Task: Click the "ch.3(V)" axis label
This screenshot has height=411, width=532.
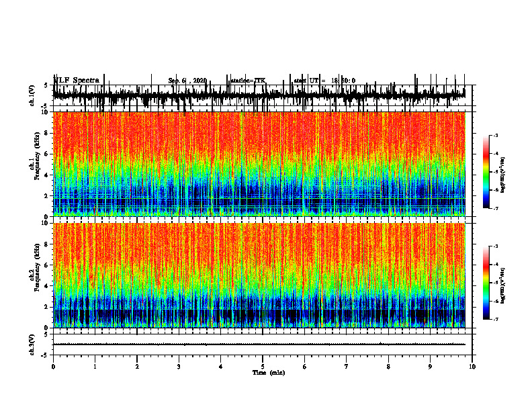Action: (x=32, y=345)
